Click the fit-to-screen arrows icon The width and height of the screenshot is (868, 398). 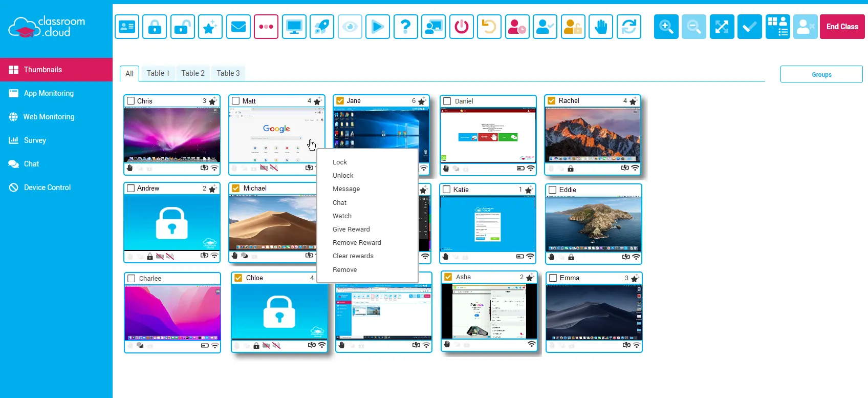click(722, 27)
